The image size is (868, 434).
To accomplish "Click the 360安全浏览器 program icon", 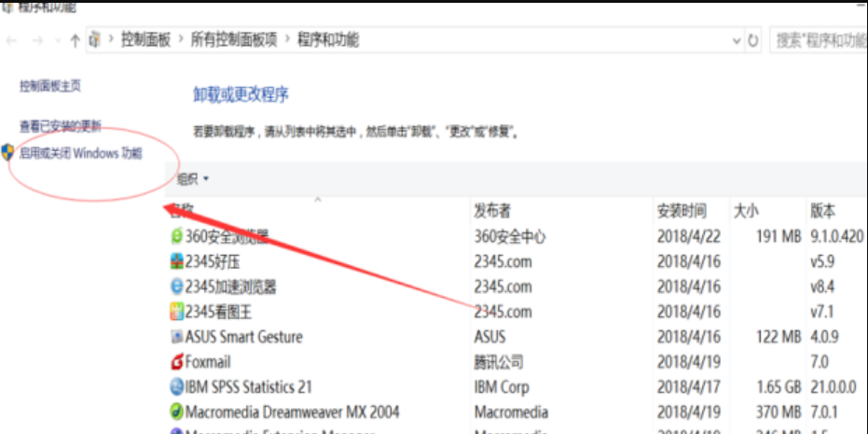I will (x=176, y=237).
